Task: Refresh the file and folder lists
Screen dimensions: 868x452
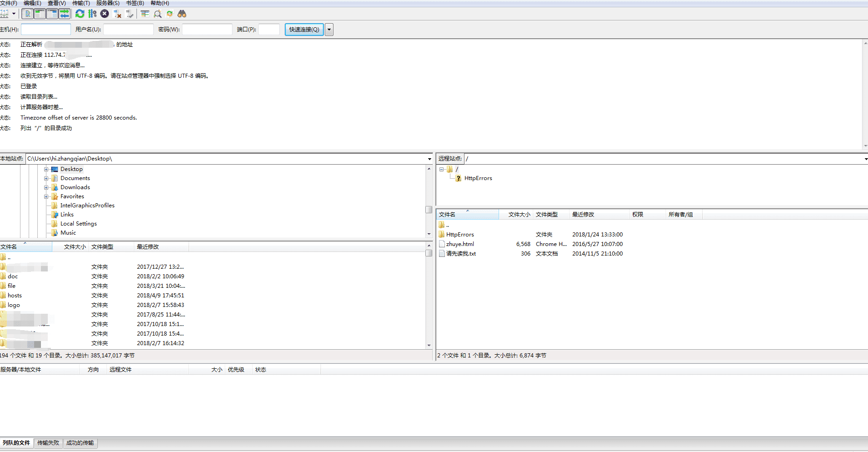Action: click(x=80, y=14)
